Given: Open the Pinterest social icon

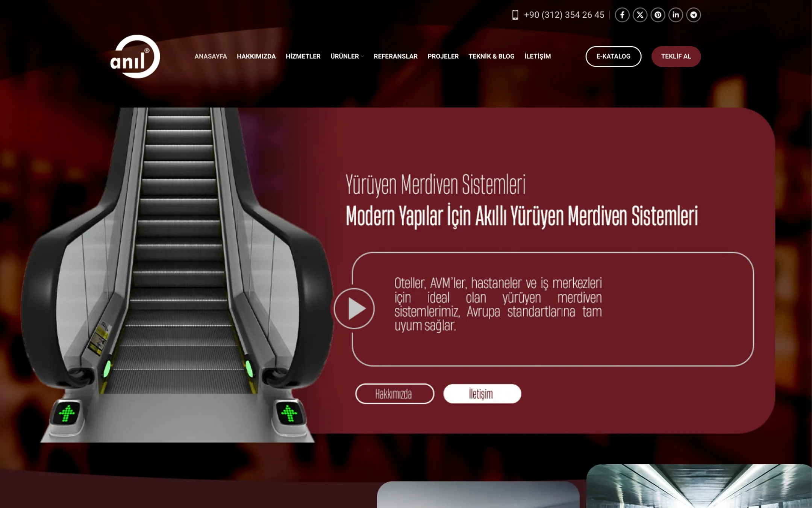Looking at the screenshot, I should 658,15.
